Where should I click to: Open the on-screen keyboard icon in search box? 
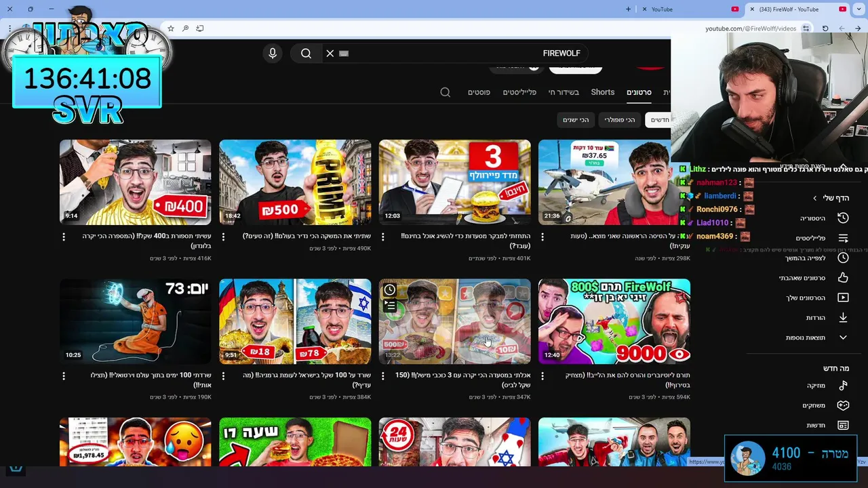[x=344, y=54]
